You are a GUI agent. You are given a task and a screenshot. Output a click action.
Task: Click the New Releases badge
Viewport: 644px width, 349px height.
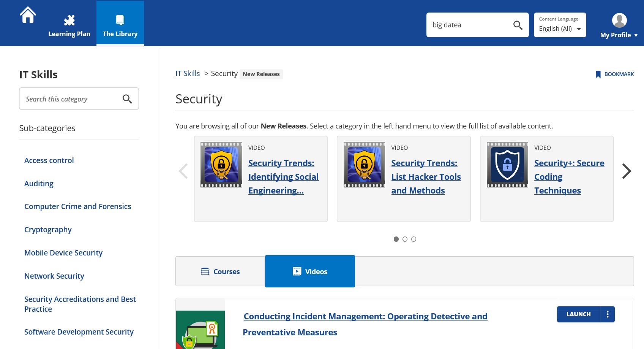[x=261, y=74]
